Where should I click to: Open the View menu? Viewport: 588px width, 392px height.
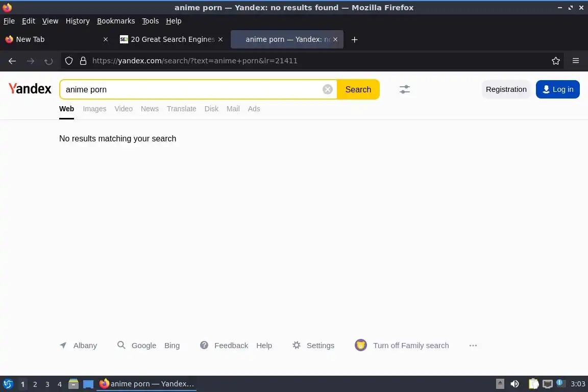coord(50,21)
